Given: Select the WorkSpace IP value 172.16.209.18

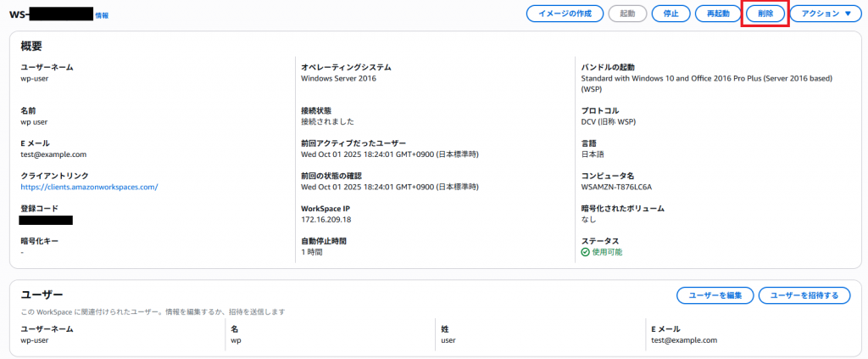Looking at the screenshot, I should (325, 220).
